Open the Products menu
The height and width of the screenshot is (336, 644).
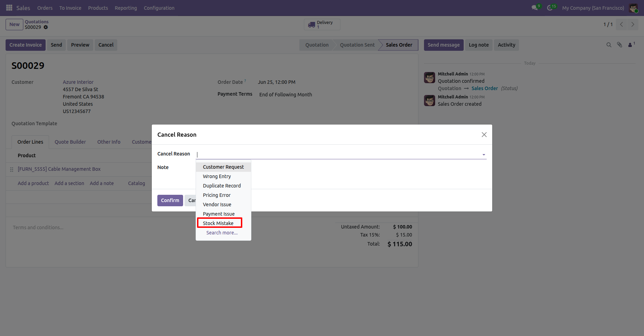click(98, 8)
